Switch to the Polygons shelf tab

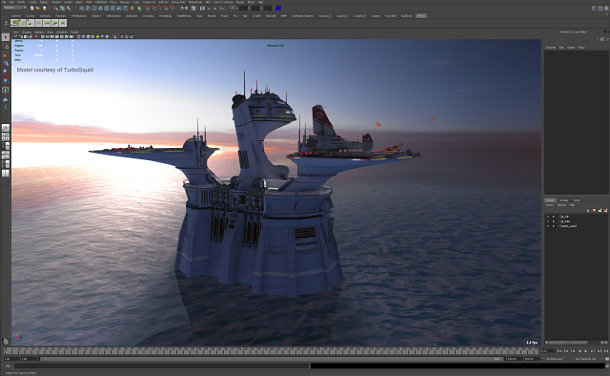[x=60, y=16]
